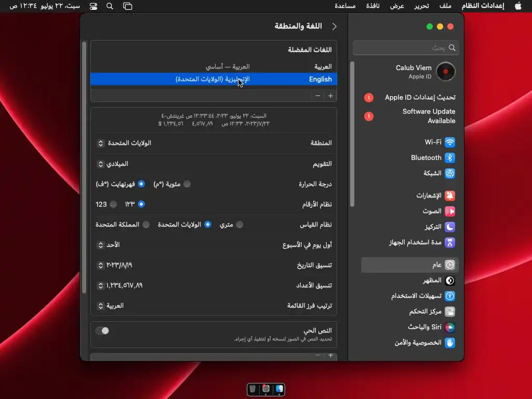Open Bluetooth icon in sidebar
The width and height of the screenshot is (532, 399).
[449, 158]
